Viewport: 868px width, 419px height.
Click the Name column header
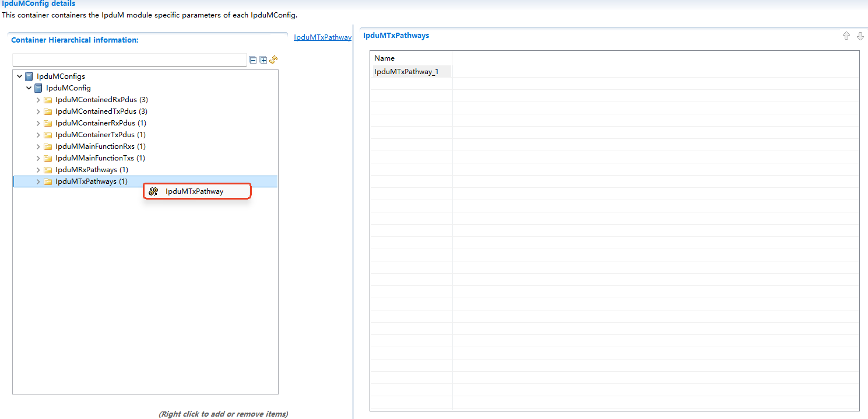click(x=385, y=58)
